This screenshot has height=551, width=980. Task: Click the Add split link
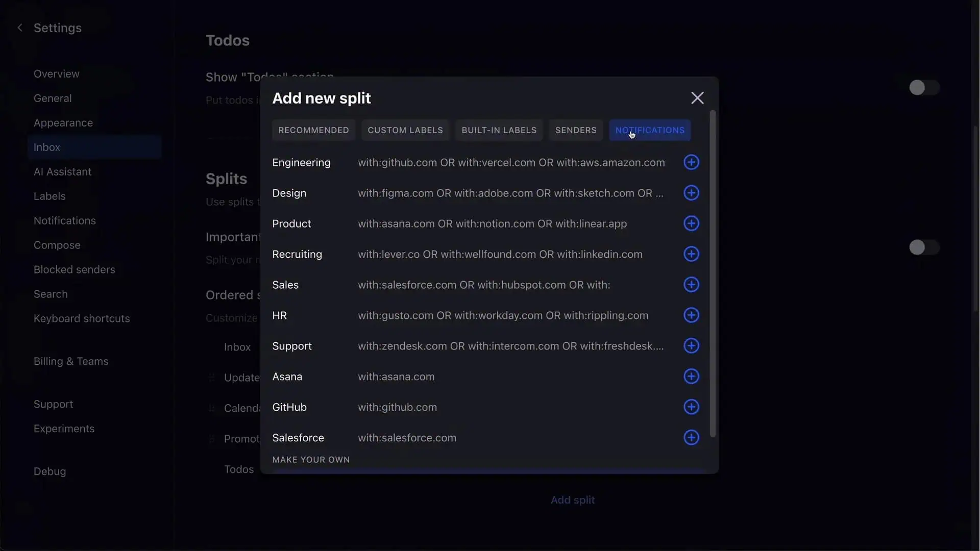point(573,500)
